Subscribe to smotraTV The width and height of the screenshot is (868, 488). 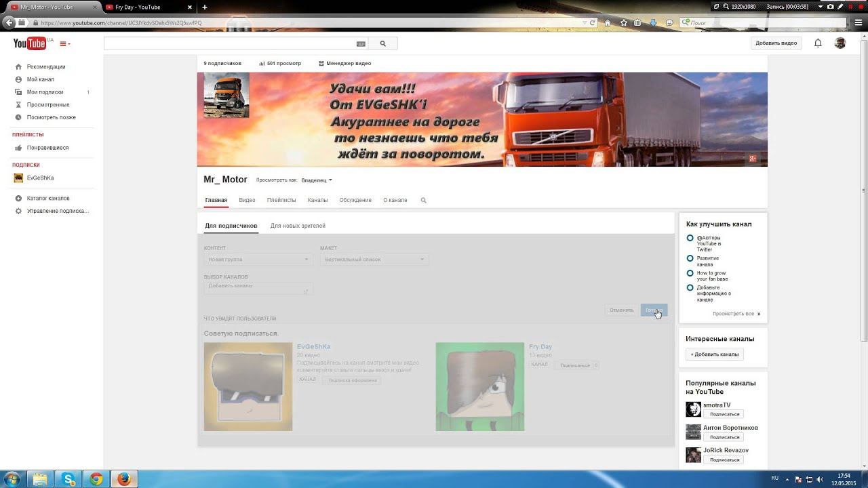(x=723, y=414)
